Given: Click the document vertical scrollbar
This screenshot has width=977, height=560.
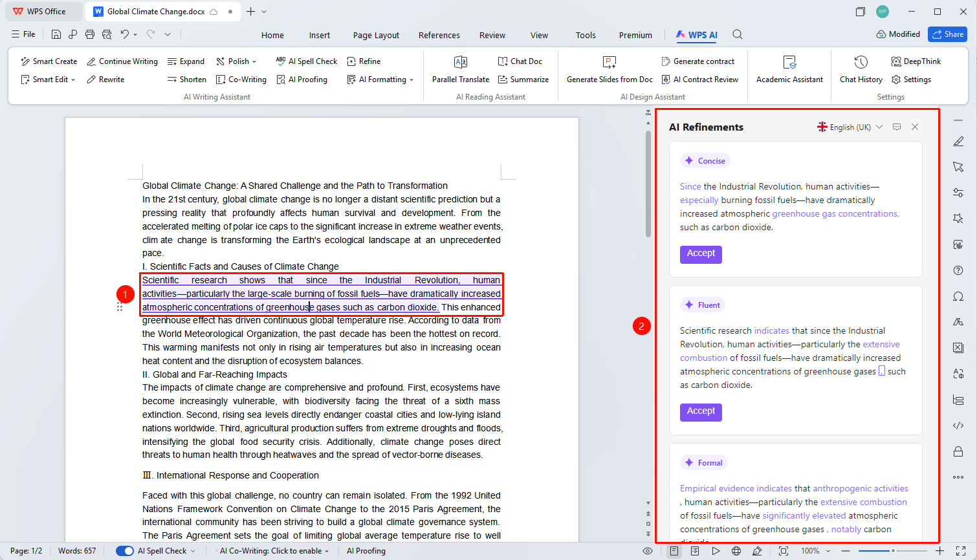Looking at the screenshot, I should pyautogui.click(x=648, y=184).
